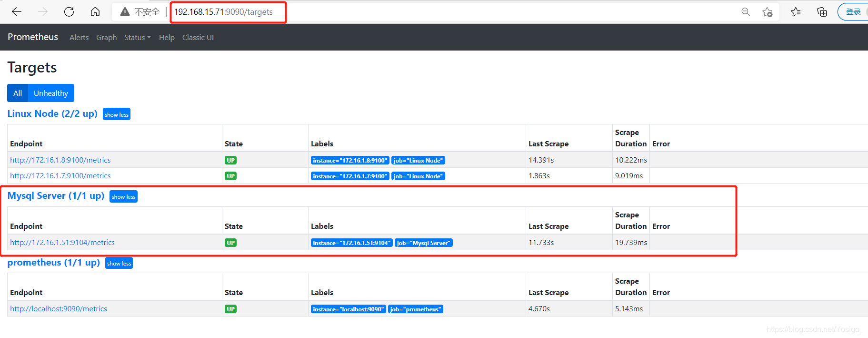Go to browser home page icon
The height and width of the screenshot is (338, 868).
tap(95, 11)
